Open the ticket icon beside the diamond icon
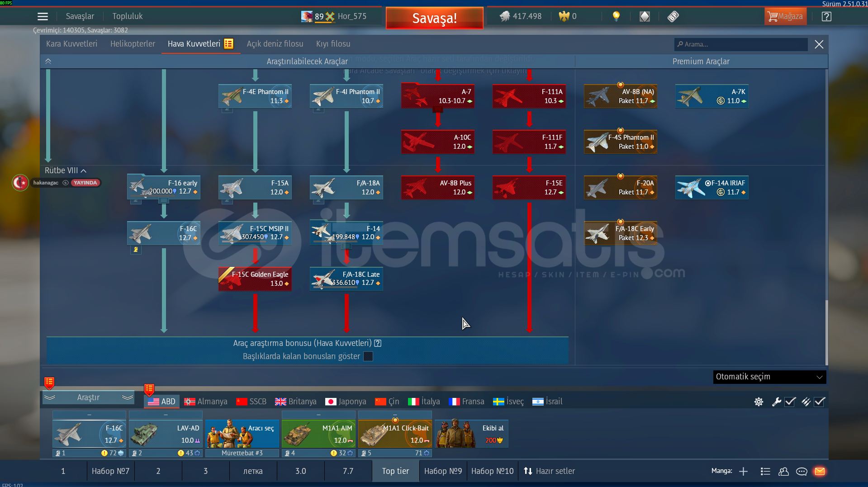This screenshot has height=487, width=868. click(x=673, y=16)
